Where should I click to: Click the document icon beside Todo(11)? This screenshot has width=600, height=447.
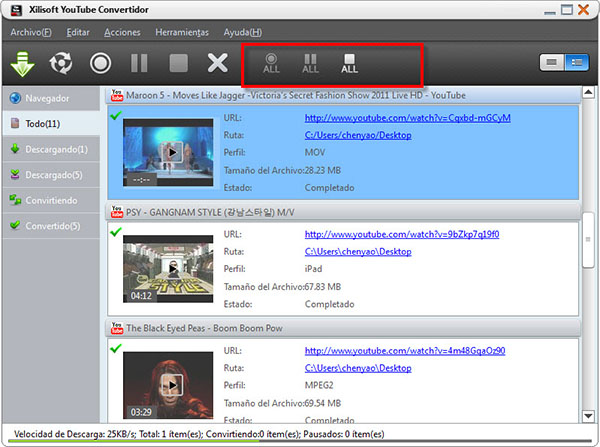pos(15,123)
